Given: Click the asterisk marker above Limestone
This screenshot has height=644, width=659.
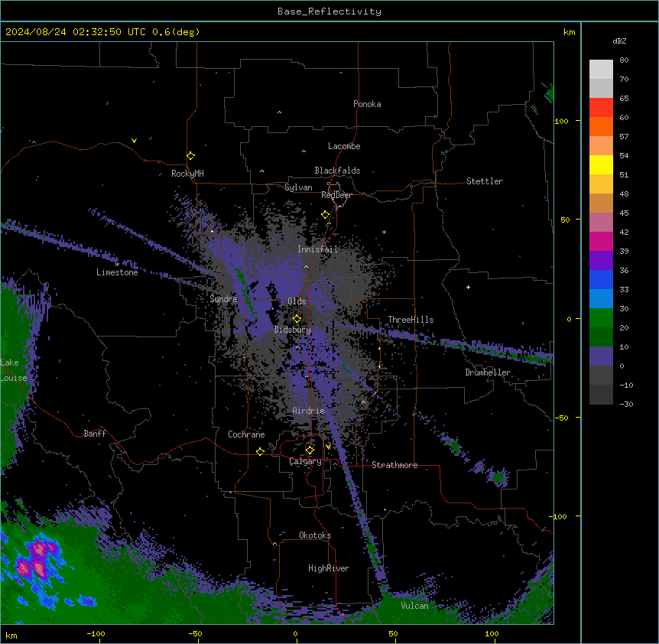Looking at the screenshot, I should (x=117, y=265).
